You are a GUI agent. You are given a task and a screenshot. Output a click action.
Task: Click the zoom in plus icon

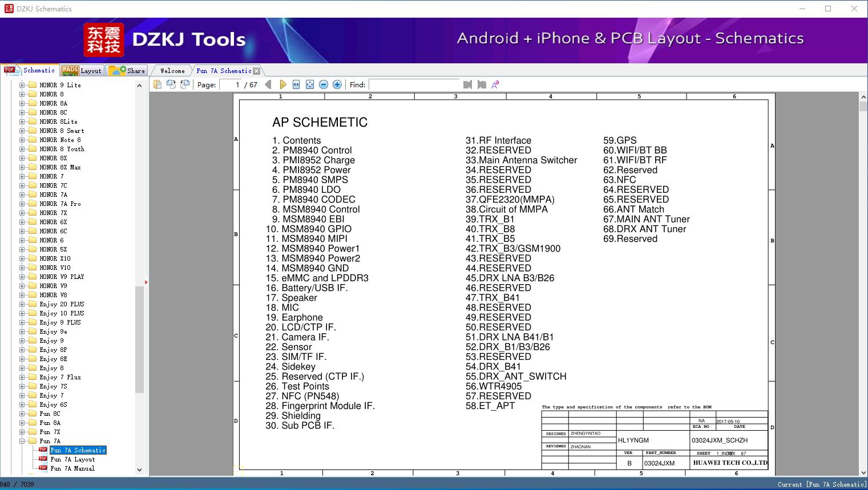point(337,84)
